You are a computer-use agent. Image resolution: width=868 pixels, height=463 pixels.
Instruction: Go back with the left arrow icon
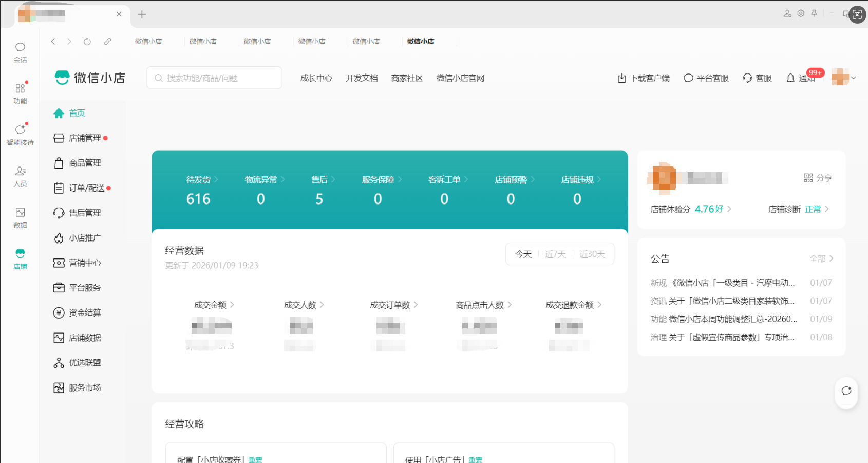pos(53,42)
